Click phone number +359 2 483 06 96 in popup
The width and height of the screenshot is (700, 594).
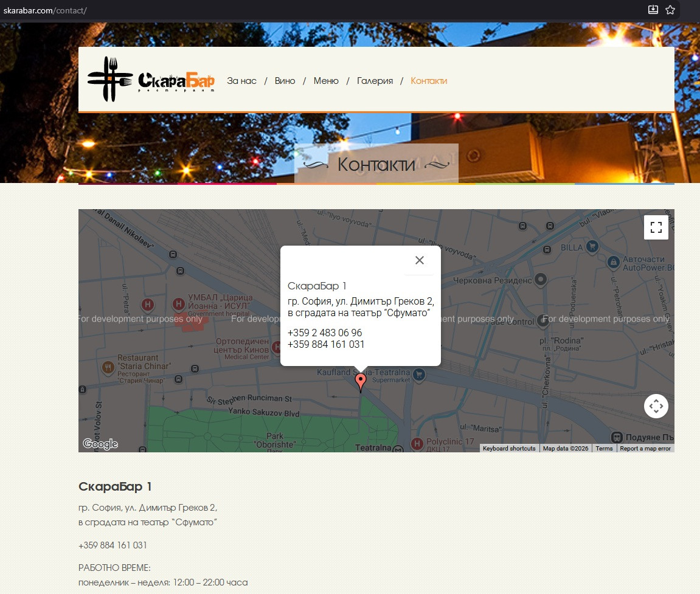(x=325, y=333)
